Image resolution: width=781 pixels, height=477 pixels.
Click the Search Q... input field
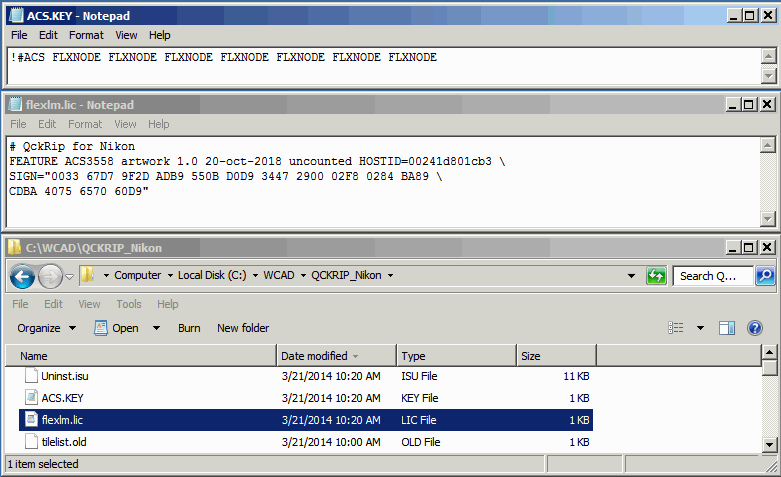713,276
